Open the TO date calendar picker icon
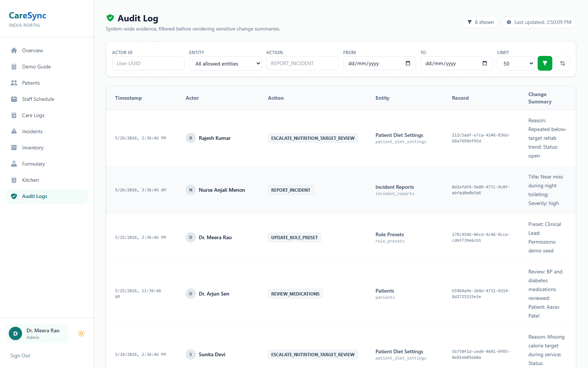Image resolution: width=588 pixels, height=368 pixels. coord(485,63)
